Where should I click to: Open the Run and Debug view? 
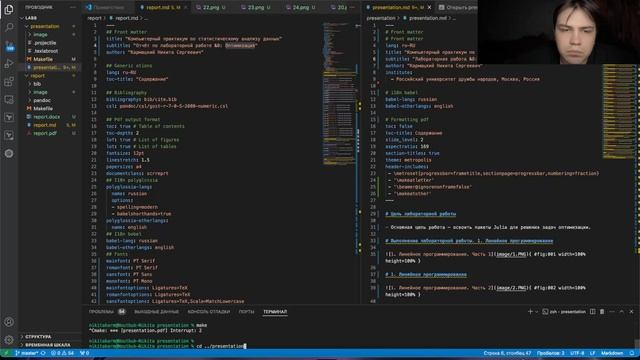click(9, 64)
